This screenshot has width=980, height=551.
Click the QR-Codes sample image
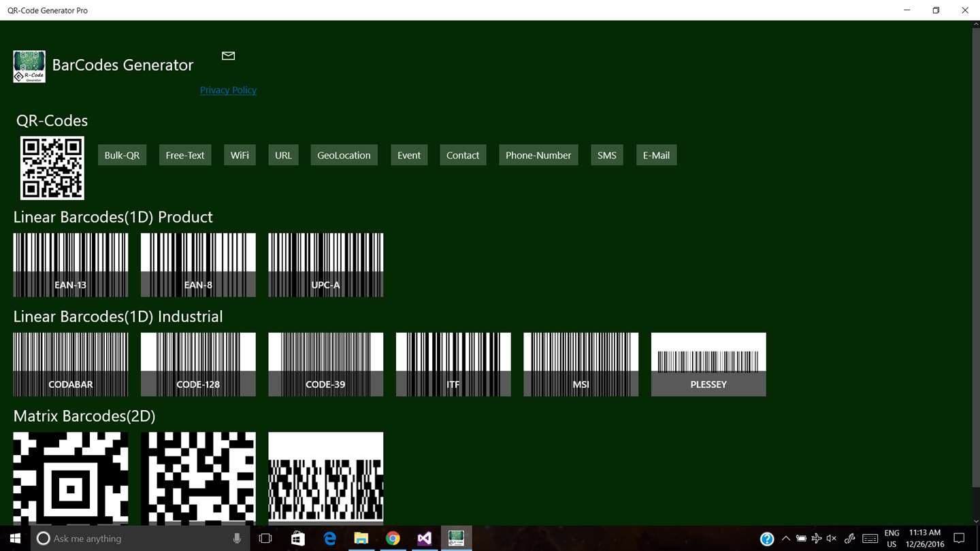point(52,168)
